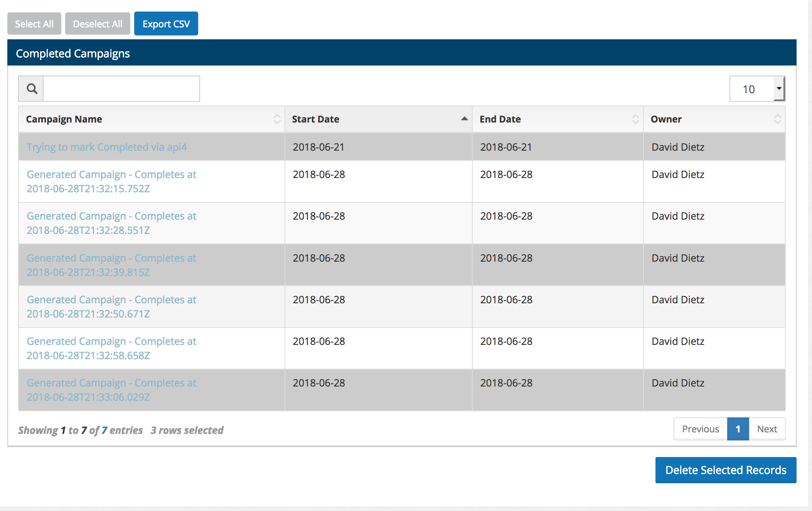Go to Next page of results
812x511 pixels.
[x=767, y=429]
